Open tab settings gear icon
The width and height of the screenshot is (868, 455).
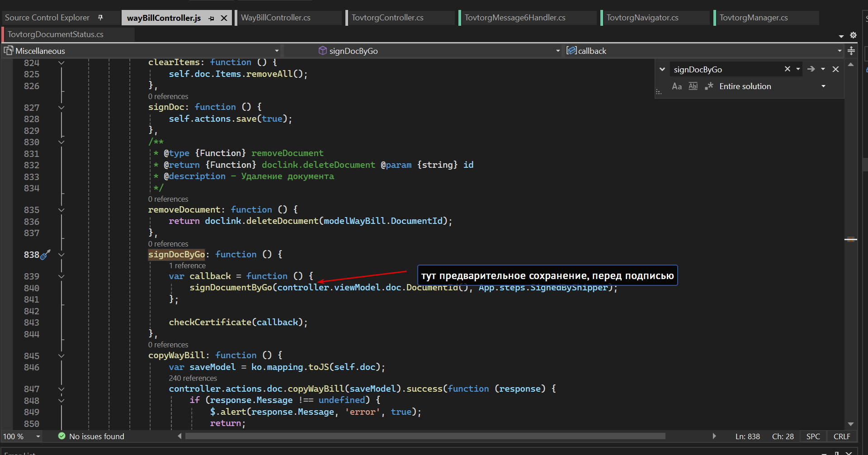pos(853,35)
